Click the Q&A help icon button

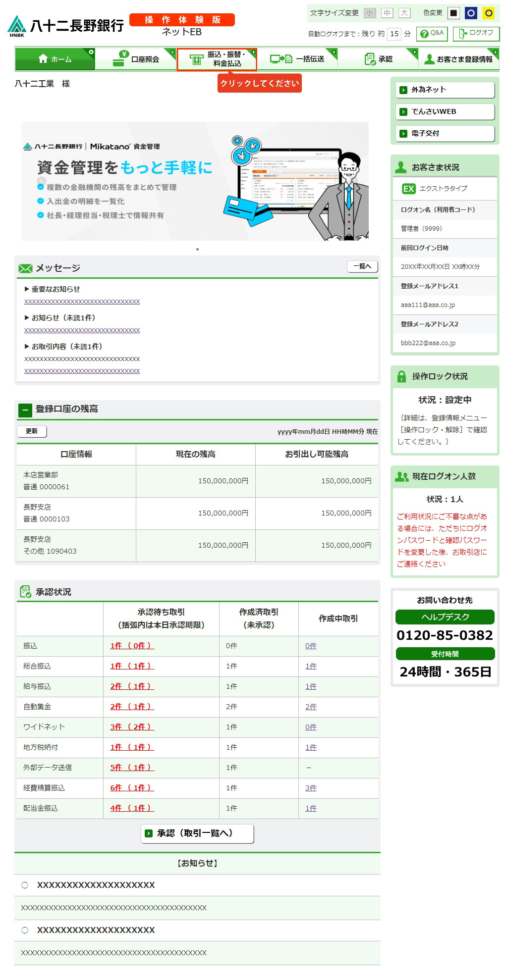point(424,34)
